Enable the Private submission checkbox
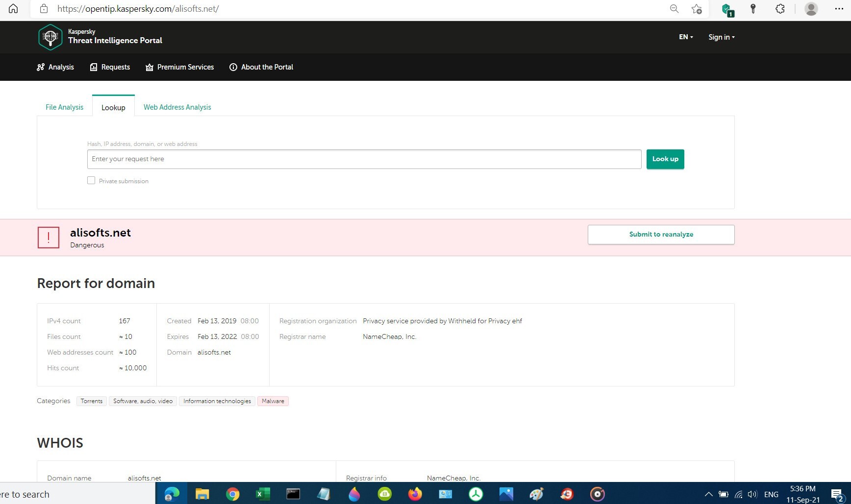The image size is (851, 504). click(x=91, y=180)
